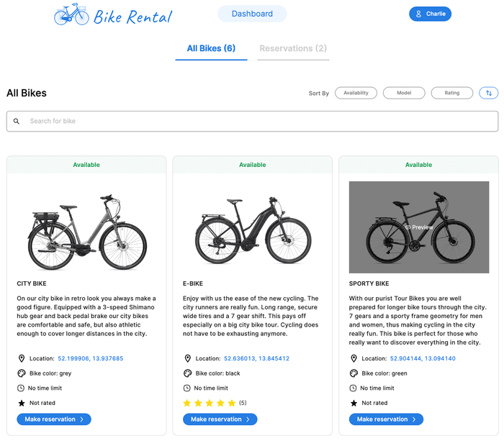Click the clock icon on Sporty Bike card
The width and height of the screenshot is (504, 441).
354,388
